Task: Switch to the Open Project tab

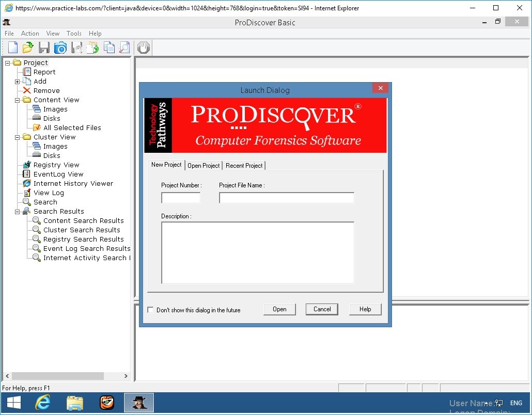Action: pos(204,166)
